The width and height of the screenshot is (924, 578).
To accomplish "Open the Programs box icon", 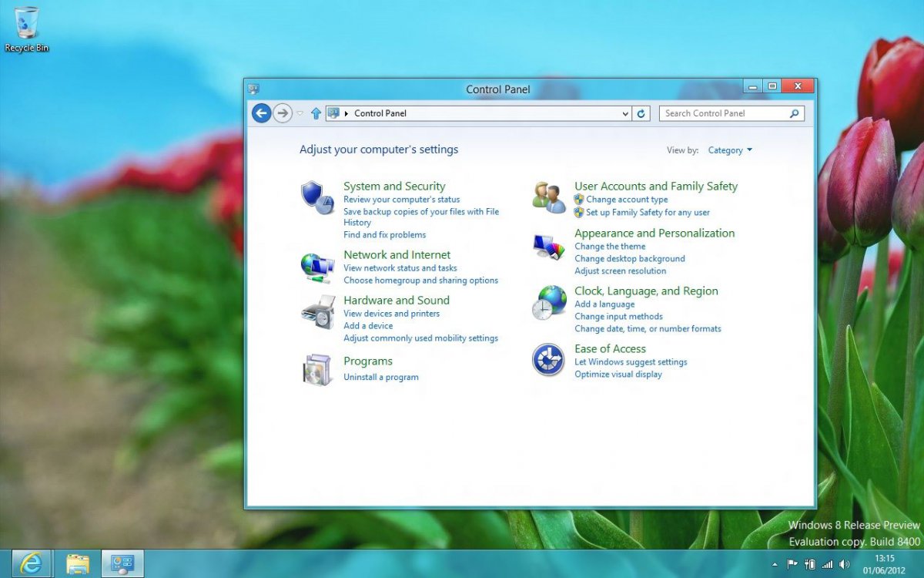I will 317,369.
